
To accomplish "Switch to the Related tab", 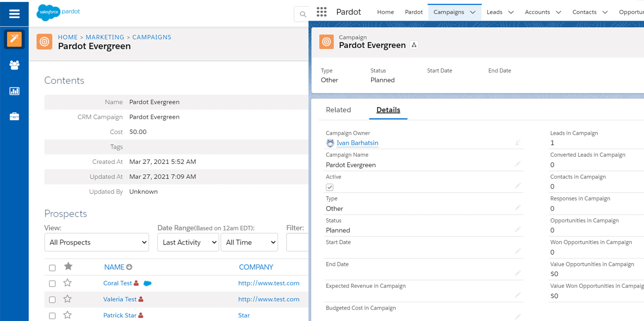I will point(338,110).
